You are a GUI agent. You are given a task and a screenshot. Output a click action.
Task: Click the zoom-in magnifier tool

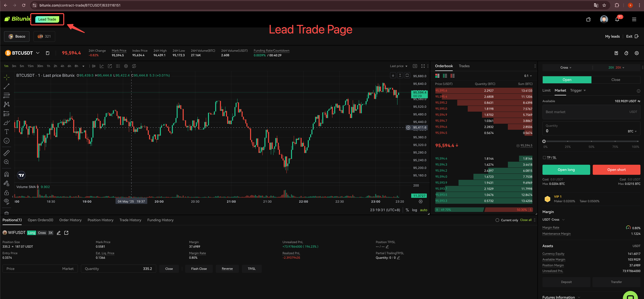tap(7, 162)
